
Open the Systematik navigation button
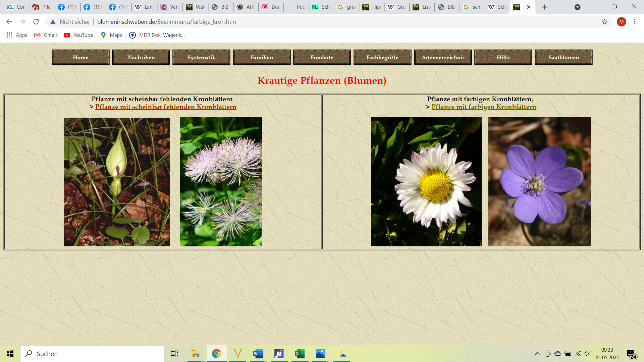201,57
